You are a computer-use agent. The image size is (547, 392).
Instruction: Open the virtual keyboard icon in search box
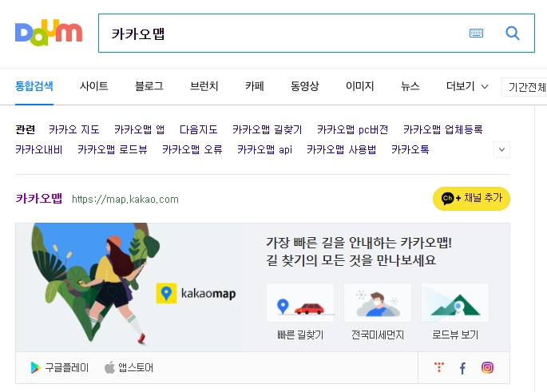point(476,33)
